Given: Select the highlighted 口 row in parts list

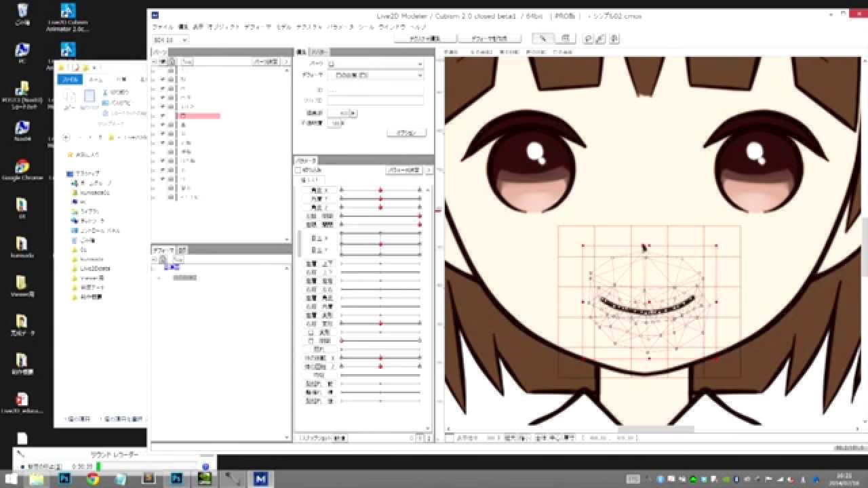Looking at the screenshot, I should pyautogui.click(x=198, y=117).
